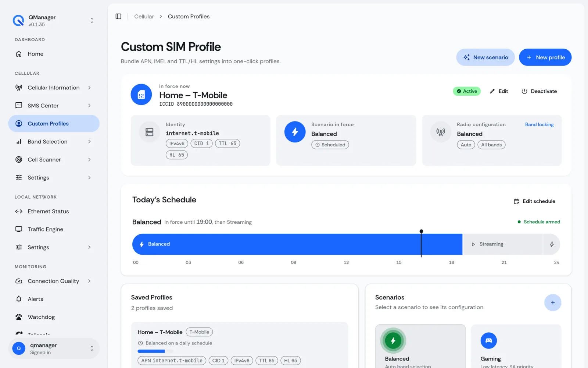This screenshot has width=588, height=368.
Task: Click the Ethernet Status arrows icon
Action: pos(19,211)
